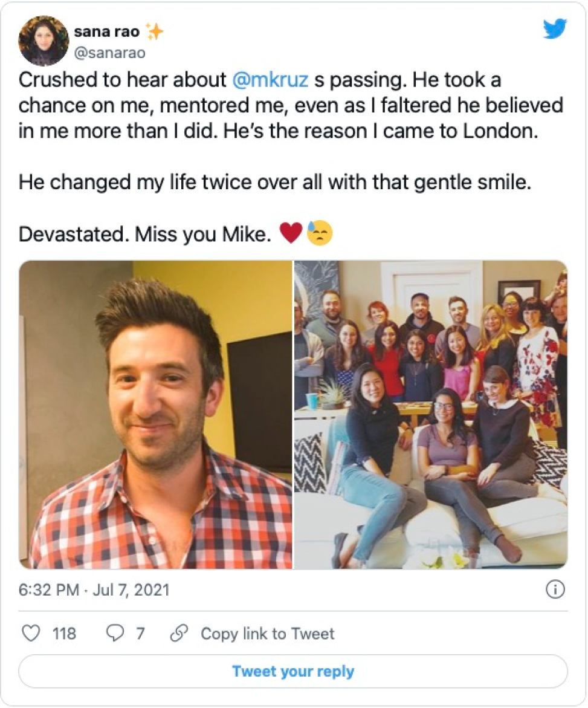Click the sparkle emoji beside the name
This screenshot has width=588, height=708.
pos(155,31)
